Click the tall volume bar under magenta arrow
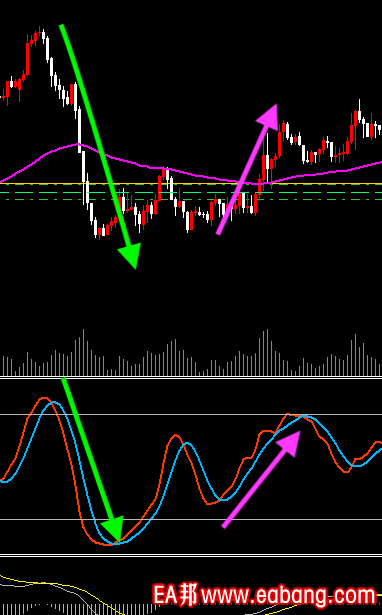 267,352
